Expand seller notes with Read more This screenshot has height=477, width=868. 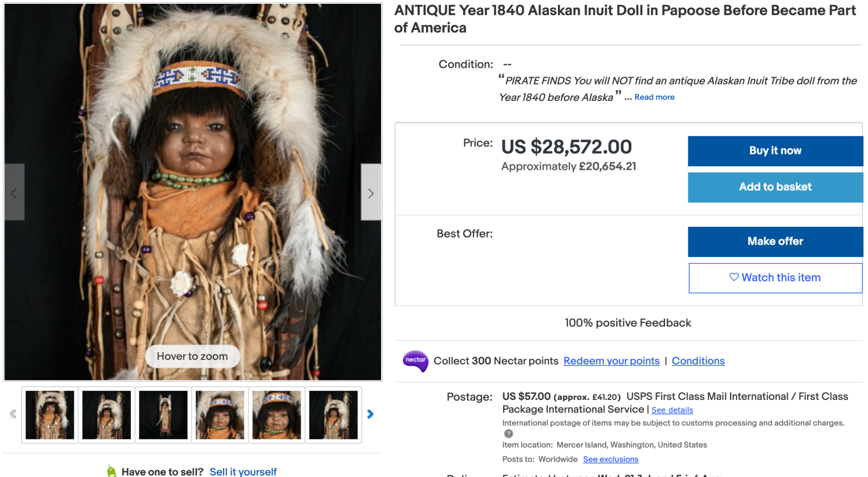(654, 97)
